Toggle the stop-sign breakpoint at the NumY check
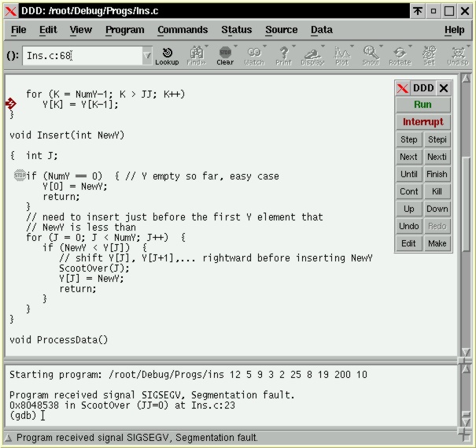 click(20, 176)
